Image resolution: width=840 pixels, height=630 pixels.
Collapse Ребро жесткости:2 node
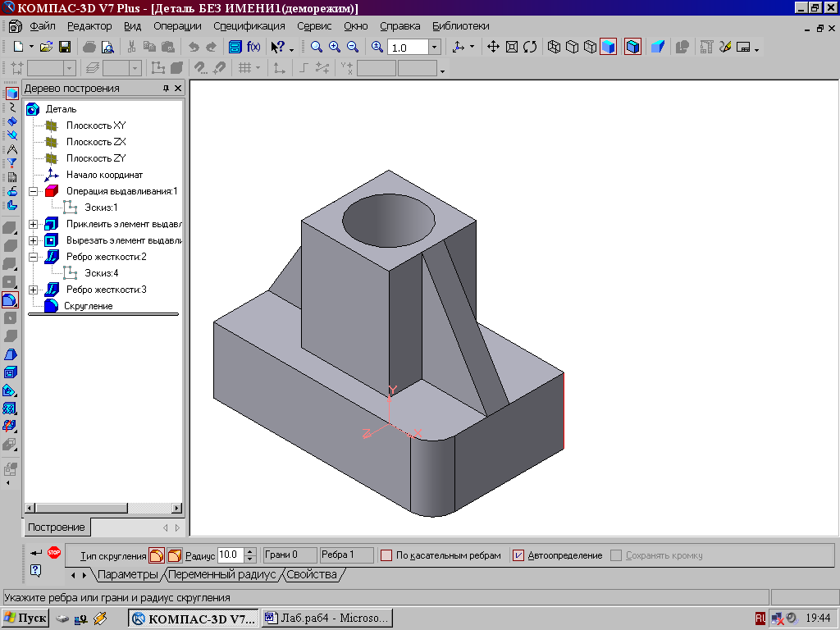pyautogui.click(x=33, y=257)
